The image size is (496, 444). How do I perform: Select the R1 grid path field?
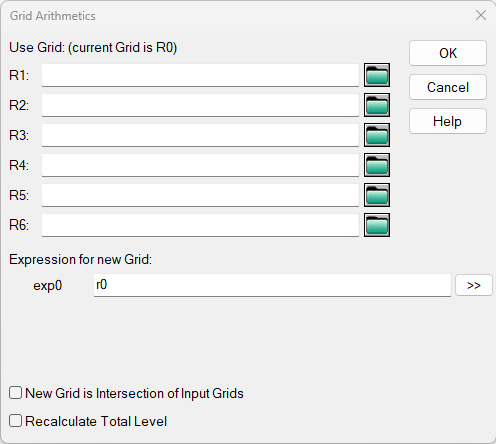pyautogui.click(x=200, y=75)
